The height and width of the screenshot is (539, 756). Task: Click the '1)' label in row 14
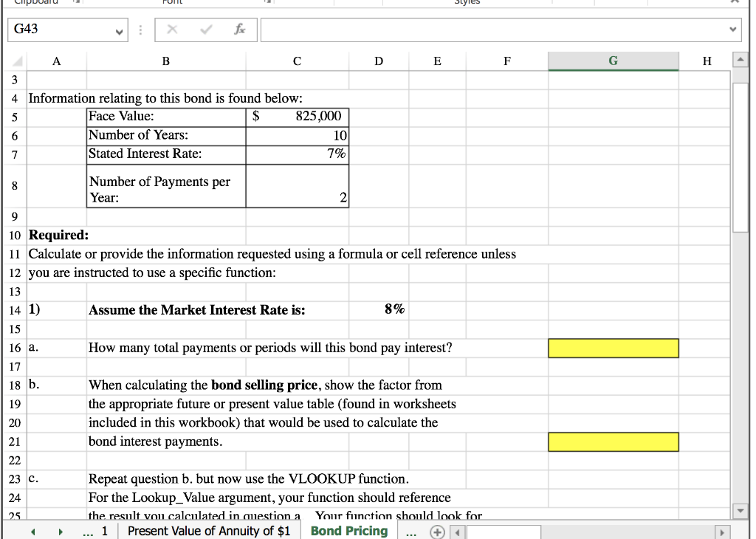(x=34, y=309)
